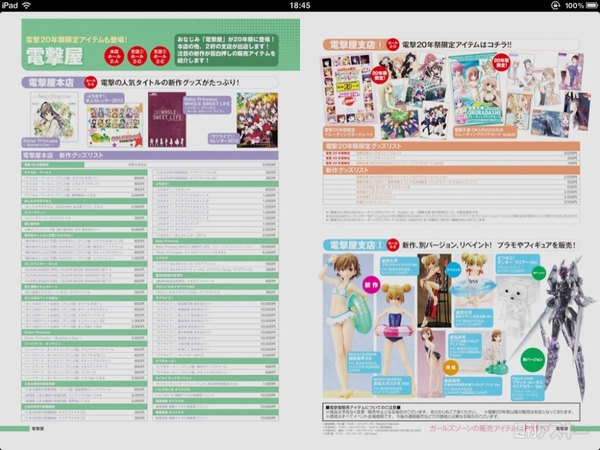
Task: Open the bikini figure with green float
Action: (346, 325)
